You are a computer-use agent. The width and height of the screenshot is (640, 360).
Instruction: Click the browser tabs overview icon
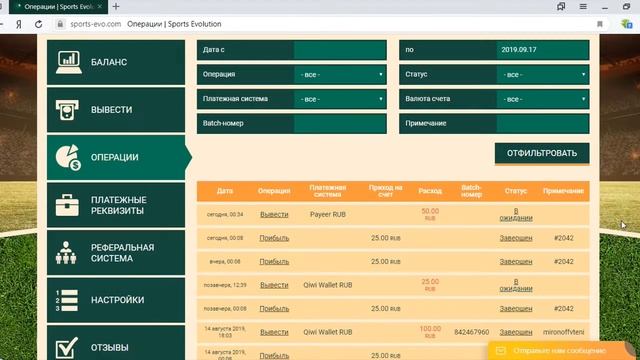pos(561,7)
